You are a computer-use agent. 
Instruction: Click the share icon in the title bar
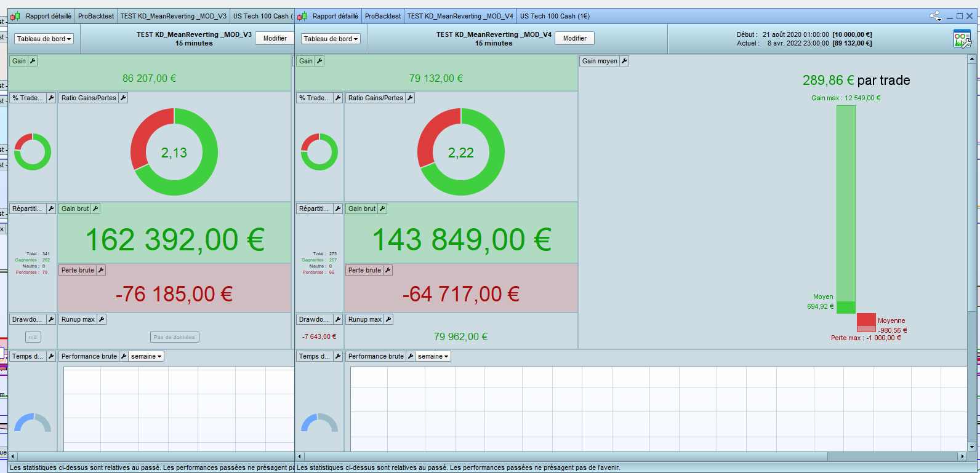(x=936, y=16)
